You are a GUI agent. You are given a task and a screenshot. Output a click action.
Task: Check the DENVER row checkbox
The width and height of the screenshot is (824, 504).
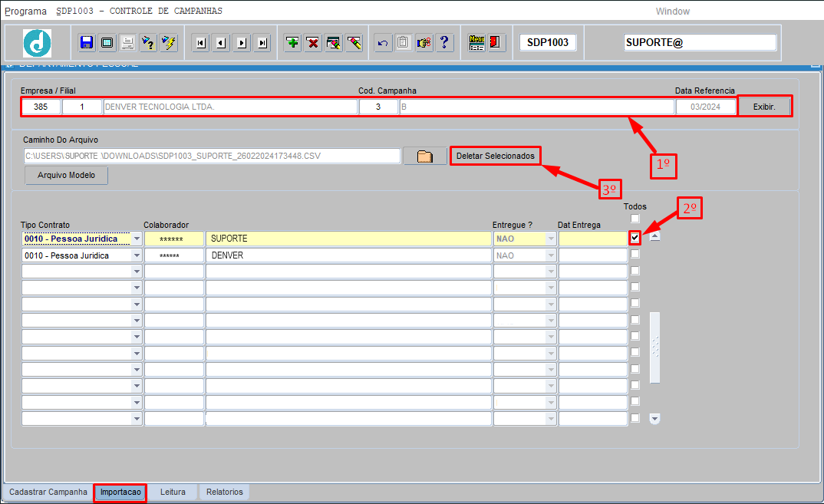click(634, 254)
